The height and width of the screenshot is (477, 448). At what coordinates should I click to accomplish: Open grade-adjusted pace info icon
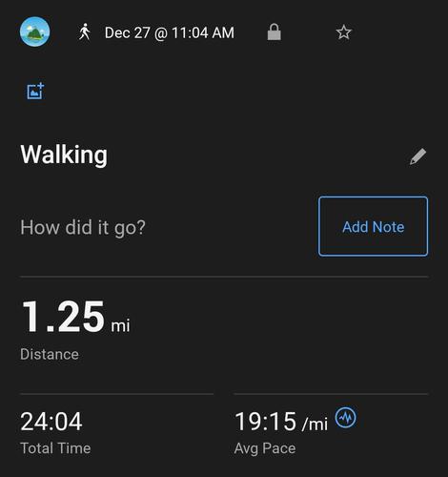(346, 417)
